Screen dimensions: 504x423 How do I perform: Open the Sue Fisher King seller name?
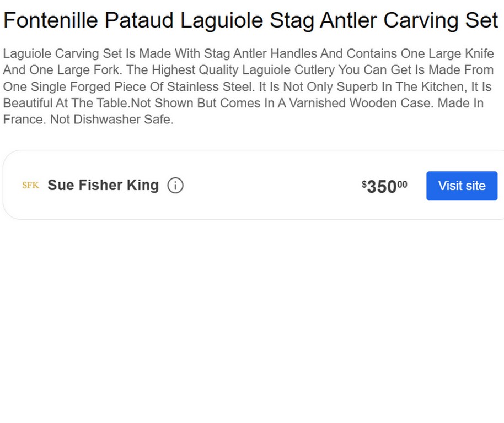point(103,186)
